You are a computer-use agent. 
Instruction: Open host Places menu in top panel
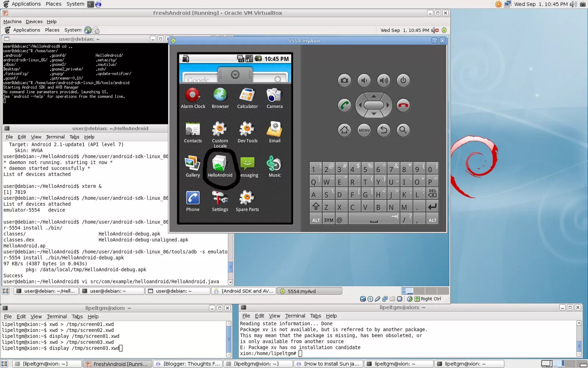54,4
